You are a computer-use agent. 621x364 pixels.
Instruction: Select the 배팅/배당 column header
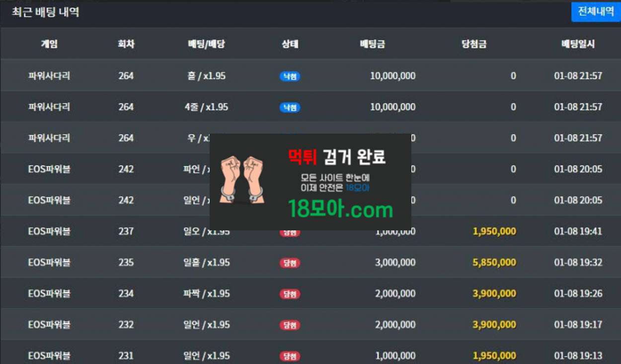click(x=206, y=44)
